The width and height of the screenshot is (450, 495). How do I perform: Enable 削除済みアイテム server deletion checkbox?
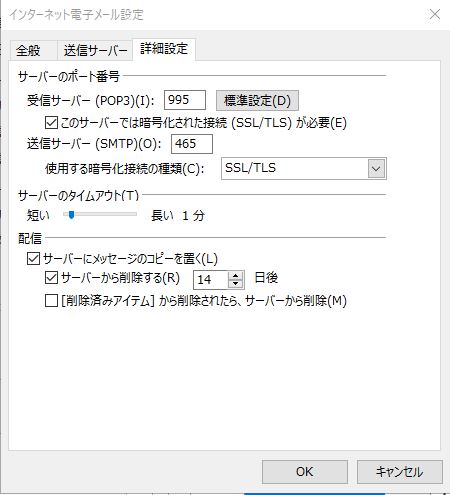pos(51,301)
